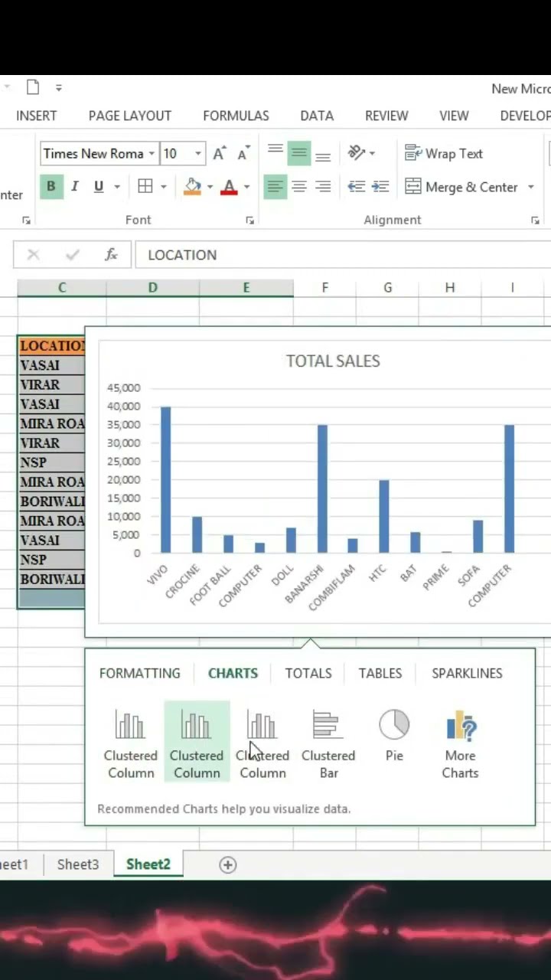Open the REVIEW ribbon tab
Image resolution: width=551 pixels, height=980 pixels.
coord(386,116)
